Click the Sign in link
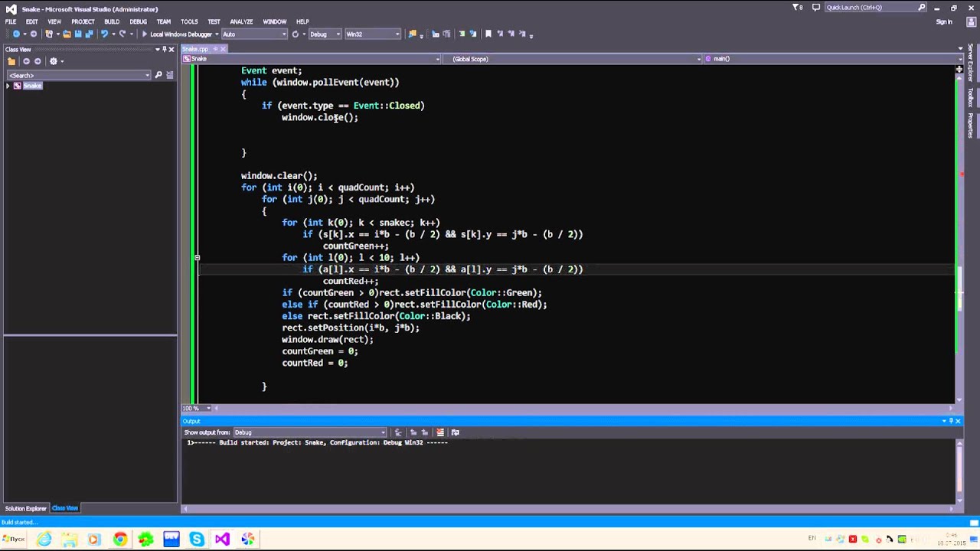The image size is (980, 551). pos(944,21)
